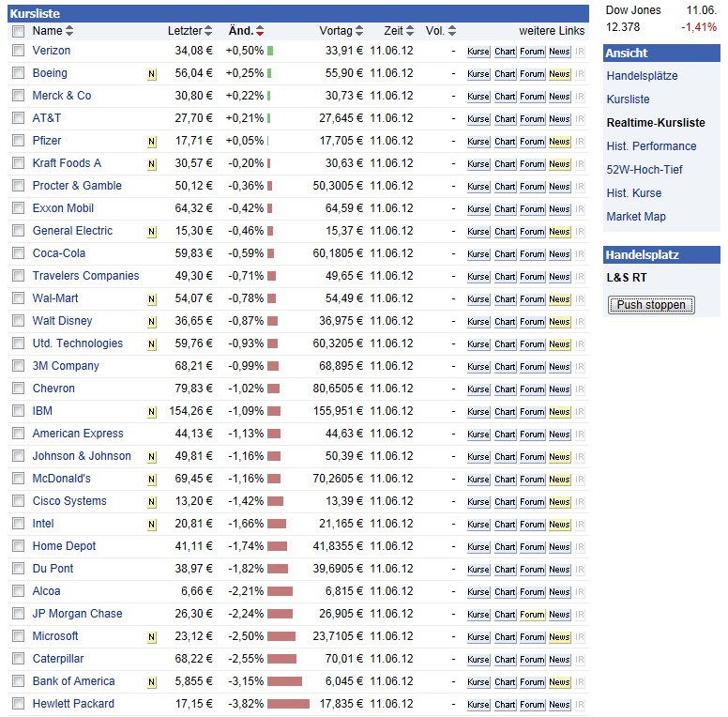This screenshot has width=728, height=717.
Task: Open the Kurse link for Boeing
Action: 478,74
